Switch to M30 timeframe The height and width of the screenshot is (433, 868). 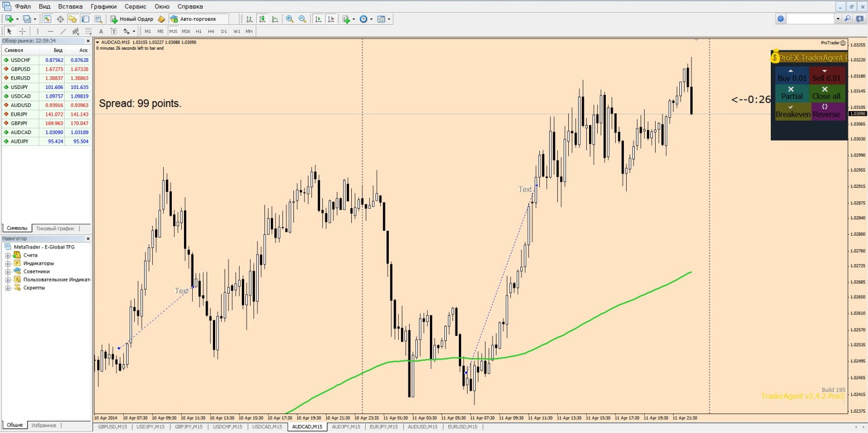click(x=186, y=31)
